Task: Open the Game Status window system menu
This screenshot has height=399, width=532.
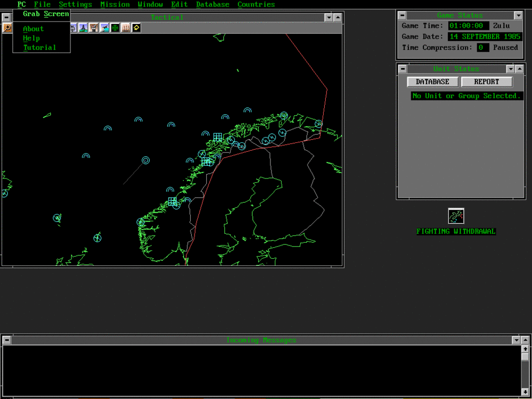Action: click(402, 16)
